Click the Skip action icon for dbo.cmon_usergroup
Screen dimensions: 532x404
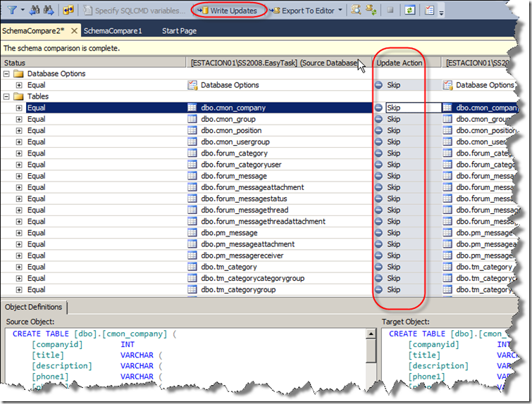click(378, 142)
